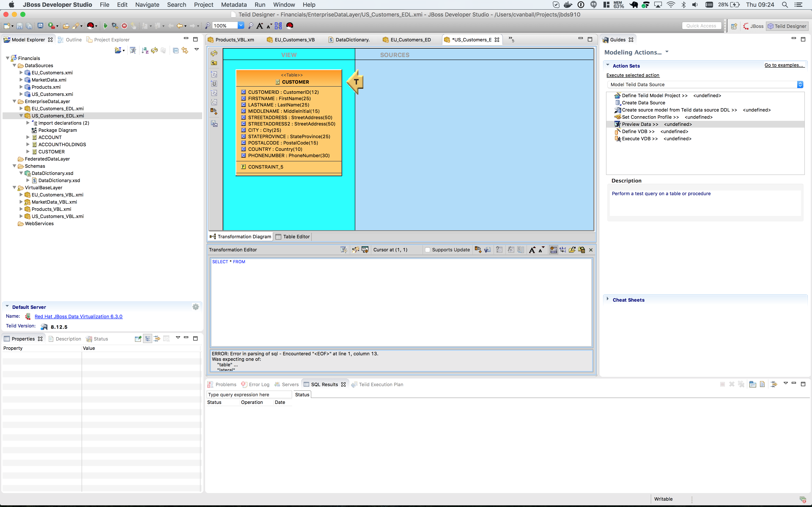Refresh the diagram with the circular arrows icon

[214, 53]
